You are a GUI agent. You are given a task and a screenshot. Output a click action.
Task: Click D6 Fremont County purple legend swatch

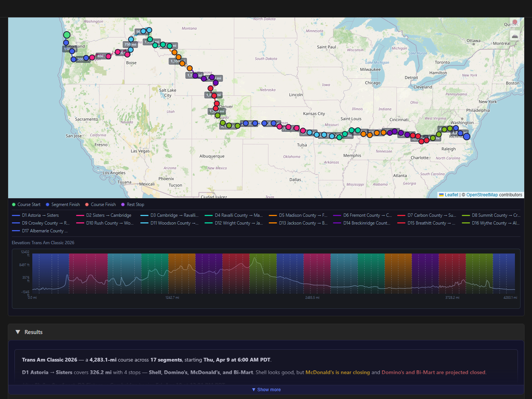click(337, 215)
